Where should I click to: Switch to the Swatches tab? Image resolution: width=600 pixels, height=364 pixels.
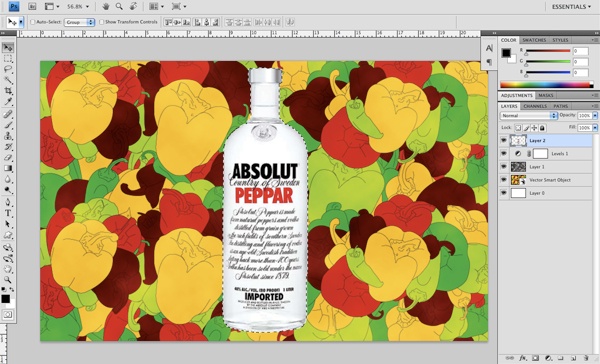tap(534, 40)
